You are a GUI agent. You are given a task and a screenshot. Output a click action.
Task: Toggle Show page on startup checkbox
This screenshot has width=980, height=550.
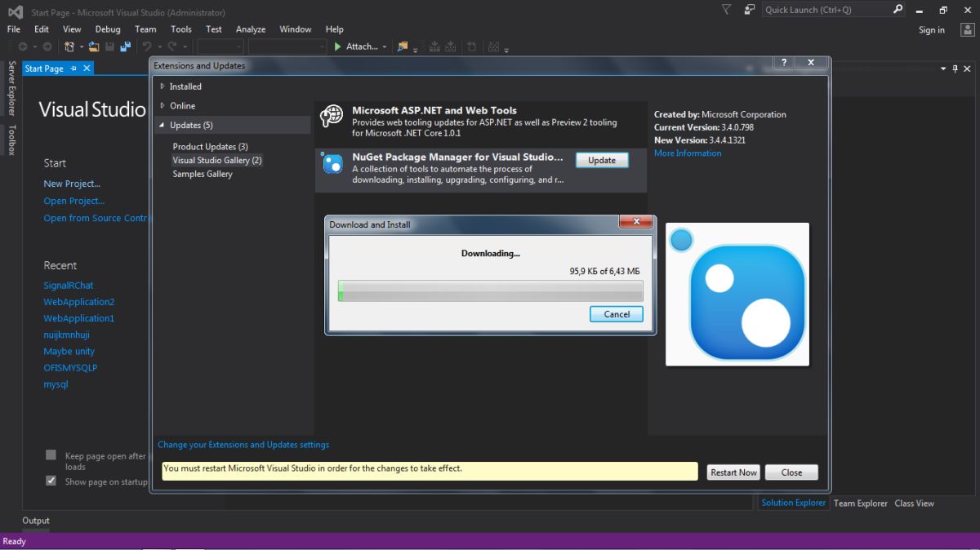(x=51, y=481)
